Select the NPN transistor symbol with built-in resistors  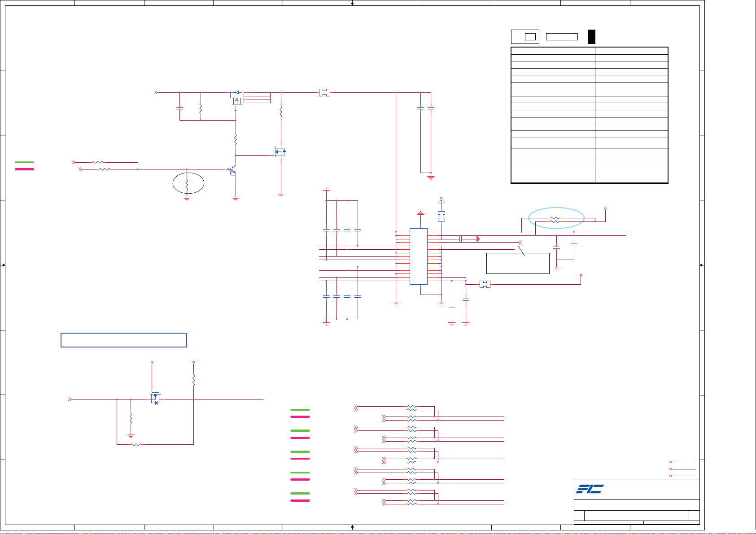[x=232, y=171]
